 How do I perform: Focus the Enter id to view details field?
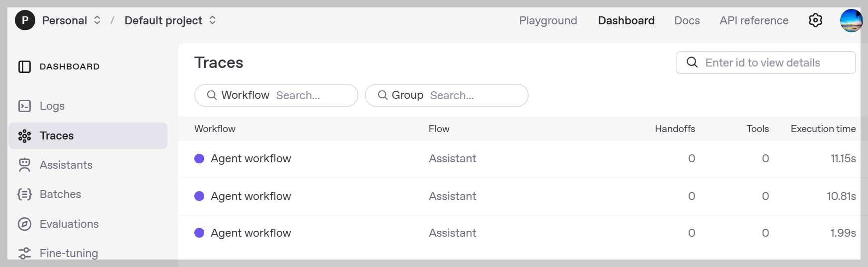(x=765, y=63)
